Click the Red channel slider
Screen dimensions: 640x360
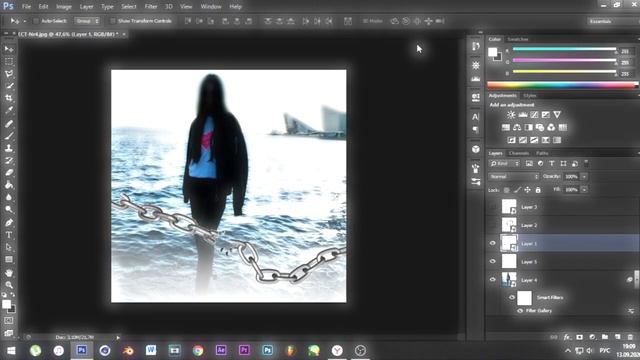click(x=564, y=49)
